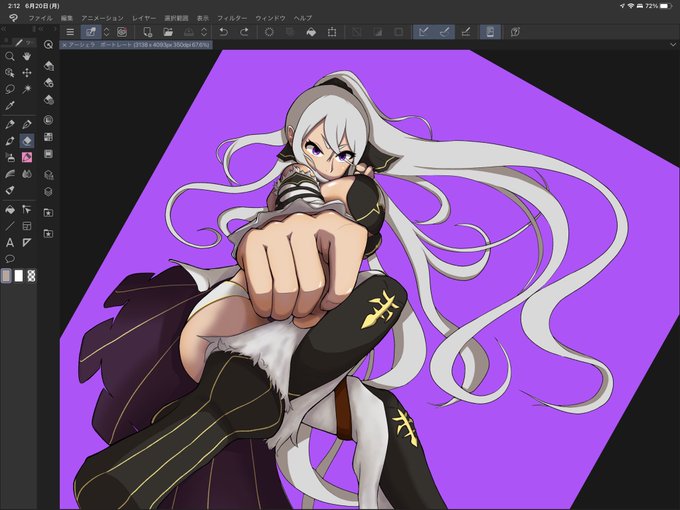
Task: Select the Hand move-canvas tool
Action: pyautogui.click(x=27, y=56)
